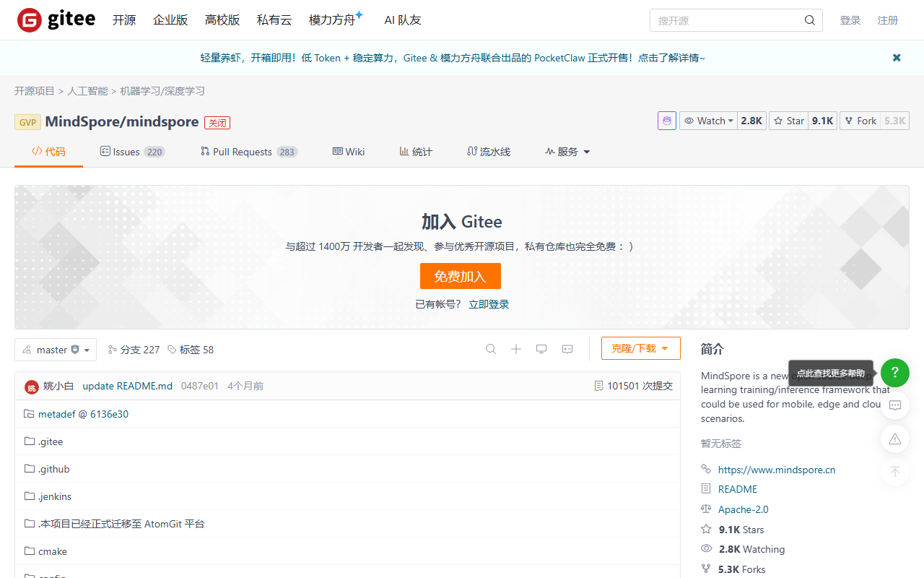Screen dimensions: 924x578
Task: Click the back-to-top arrow icon
Action: (x=895, y=472)
